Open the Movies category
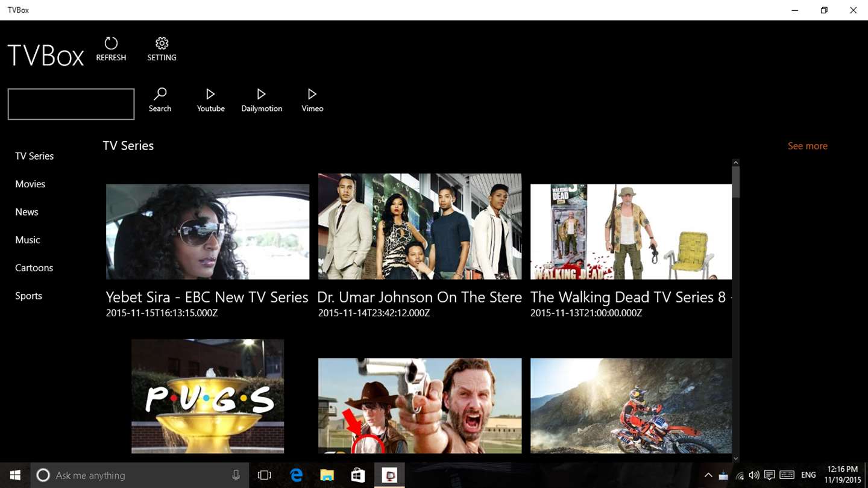The height and width of the screenshot is (488, 868). [x=30, y=184]
